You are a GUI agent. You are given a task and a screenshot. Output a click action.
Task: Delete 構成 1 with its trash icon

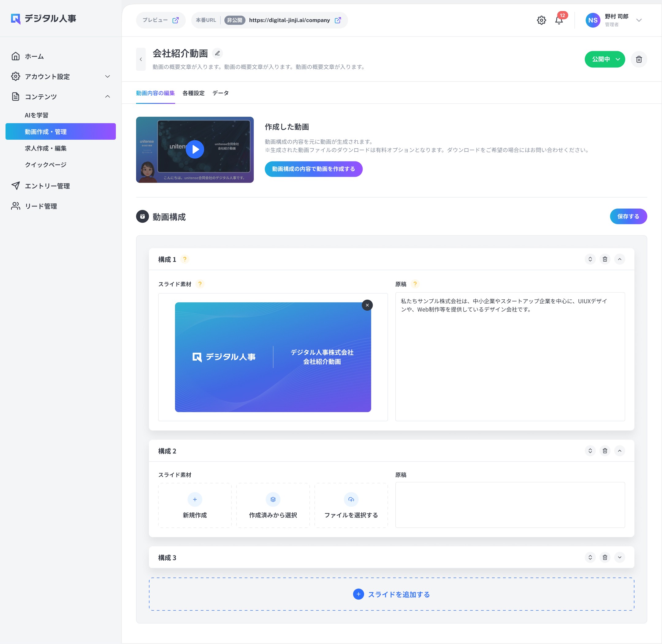(605, 259)
